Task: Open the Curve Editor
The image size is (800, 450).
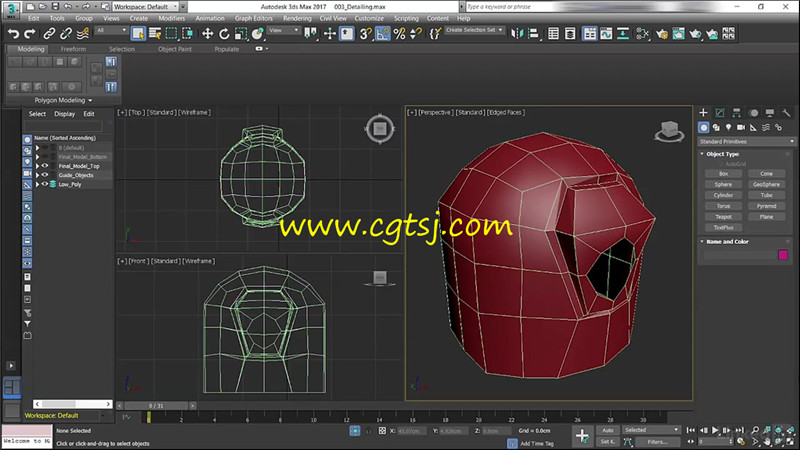Action: pos(606,34)
